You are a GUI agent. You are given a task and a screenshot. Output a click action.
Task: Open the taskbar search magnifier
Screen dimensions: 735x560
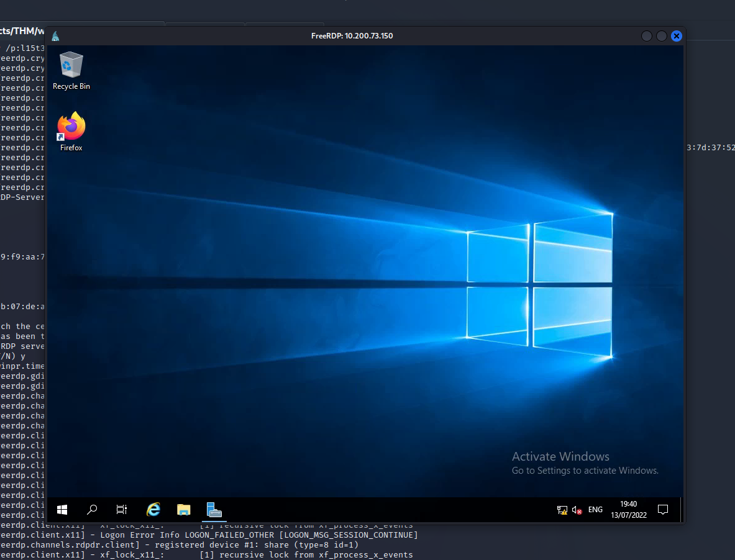coord(92,510)
